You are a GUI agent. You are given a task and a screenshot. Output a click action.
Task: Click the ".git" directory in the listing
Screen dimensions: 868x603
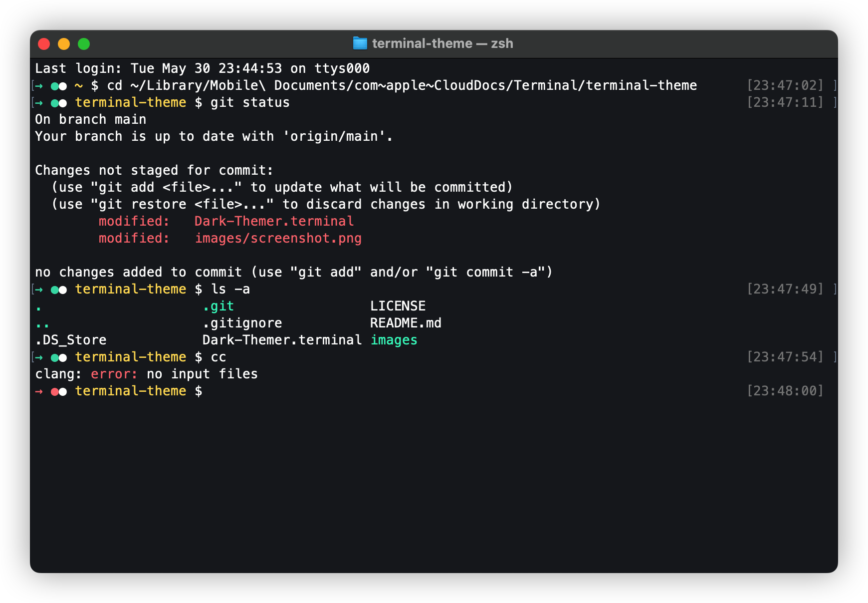[x=218, y=306]
